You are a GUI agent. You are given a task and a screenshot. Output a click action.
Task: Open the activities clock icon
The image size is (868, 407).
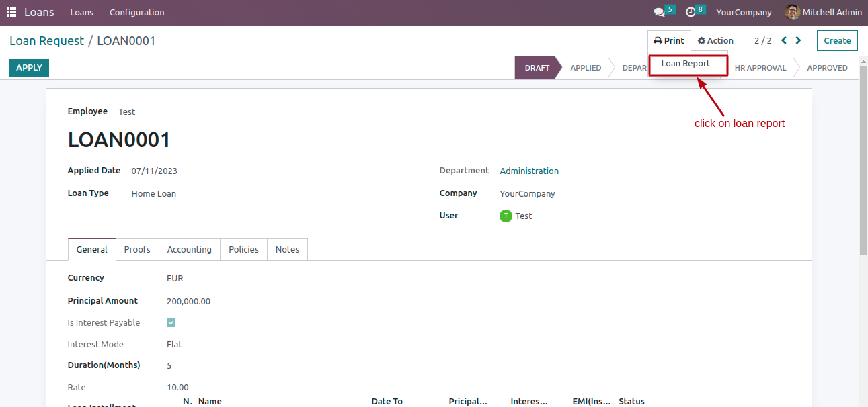pyautogui.click(x=691, y=12)
